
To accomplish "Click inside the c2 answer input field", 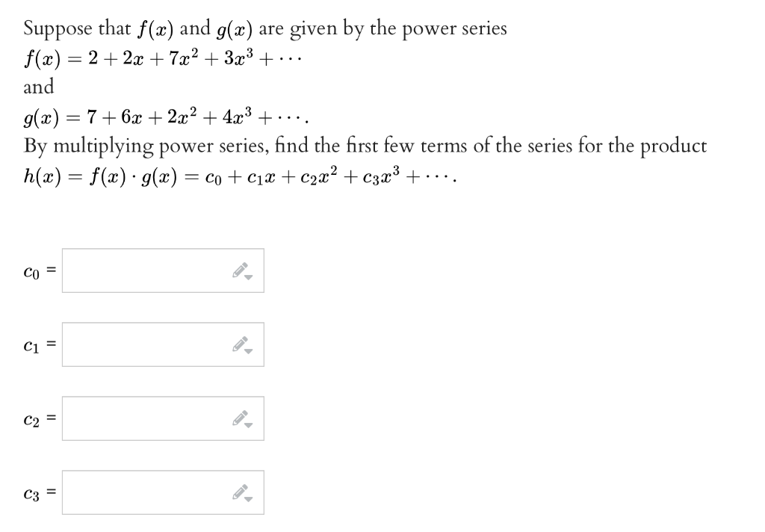I will [134, 418].
